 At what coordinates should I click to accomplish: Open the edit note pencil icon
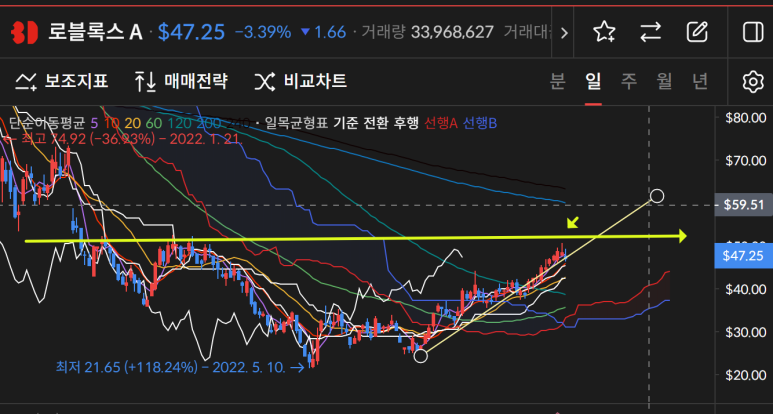coord(697,33)
